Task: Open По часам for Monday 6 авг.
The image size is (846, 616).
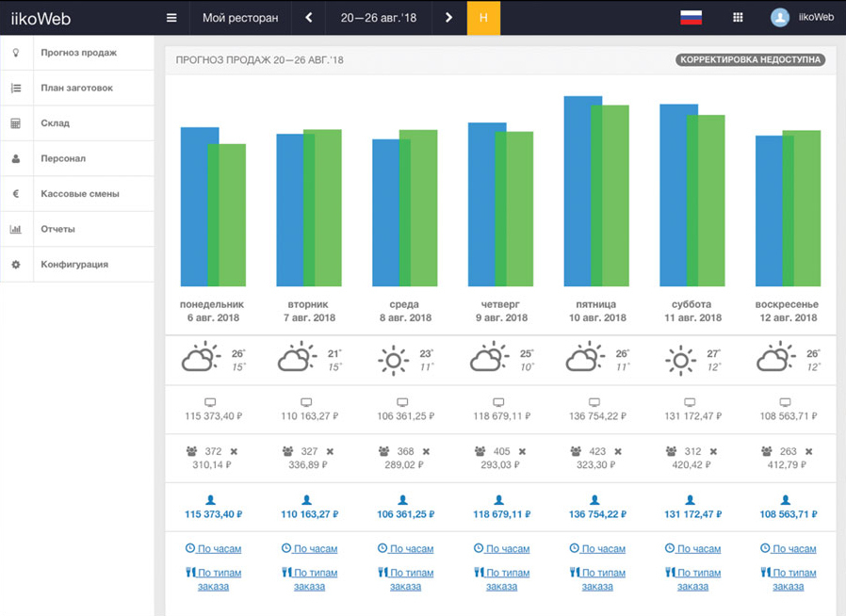Action: click(x=213, y=548)
